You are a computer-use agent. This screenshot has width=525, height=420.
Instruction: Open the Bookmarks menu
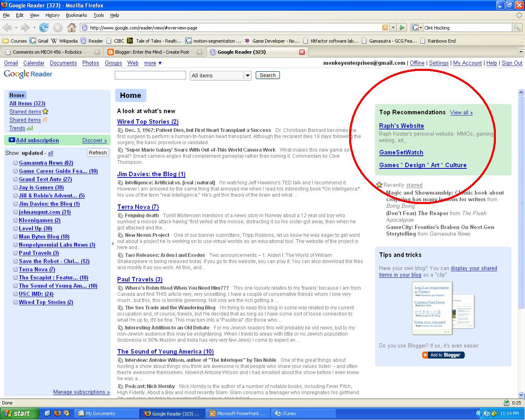tap(76, 15)
